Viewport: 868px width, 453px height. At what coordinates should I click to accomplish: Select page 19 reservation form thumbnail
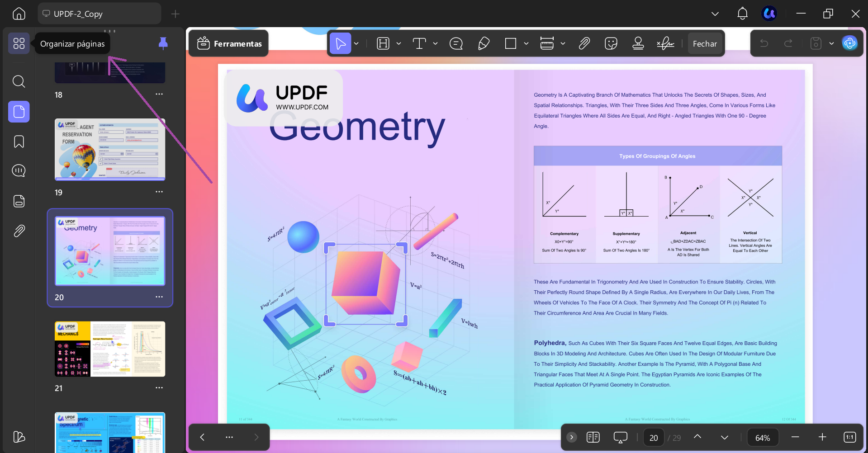point(110,150)
